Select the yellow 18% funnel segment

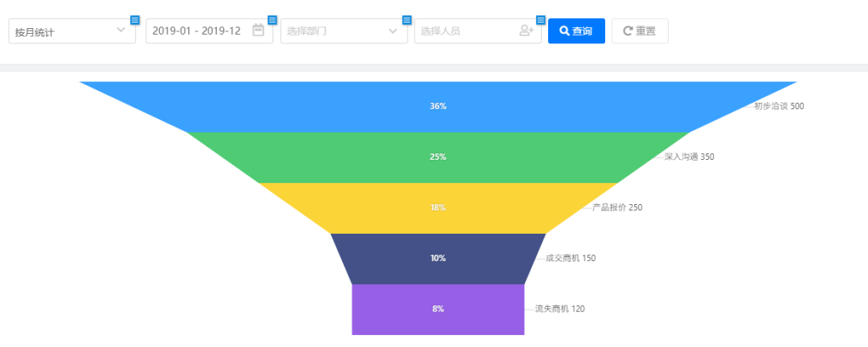(438, 208)
